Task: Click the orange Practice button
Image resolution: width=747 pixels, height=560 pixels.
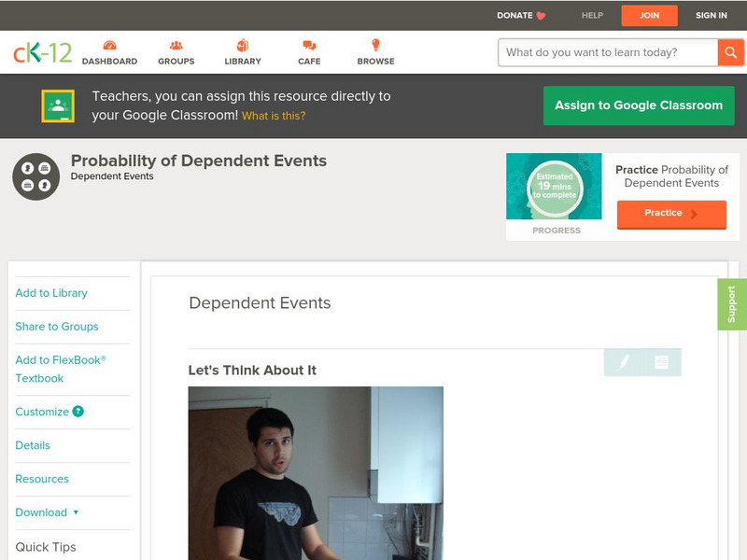Action: (x=671, y=214)
